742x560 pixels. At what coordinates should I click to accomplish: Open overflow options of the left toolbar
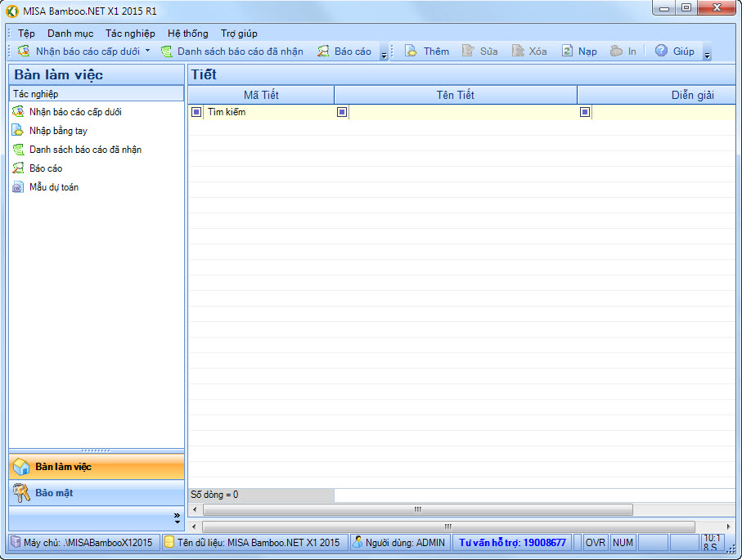(384, 52)
